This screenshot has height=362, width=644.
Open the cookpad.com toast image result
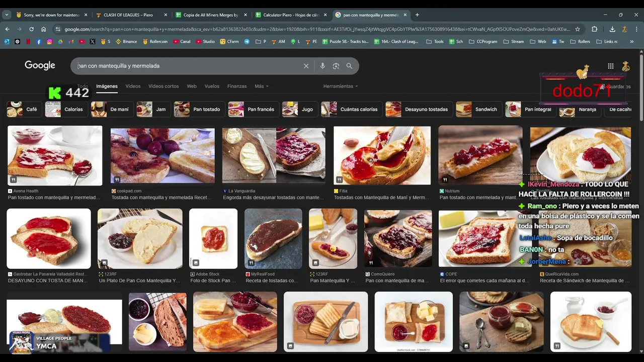(x=163, y=156)
